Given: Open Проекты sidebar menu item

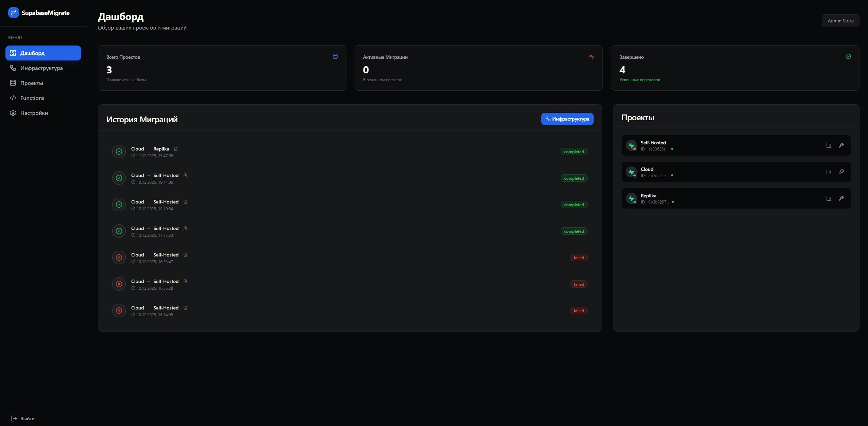Looking at the screenshot, I should pyautogui.click(x=32, y=83).
